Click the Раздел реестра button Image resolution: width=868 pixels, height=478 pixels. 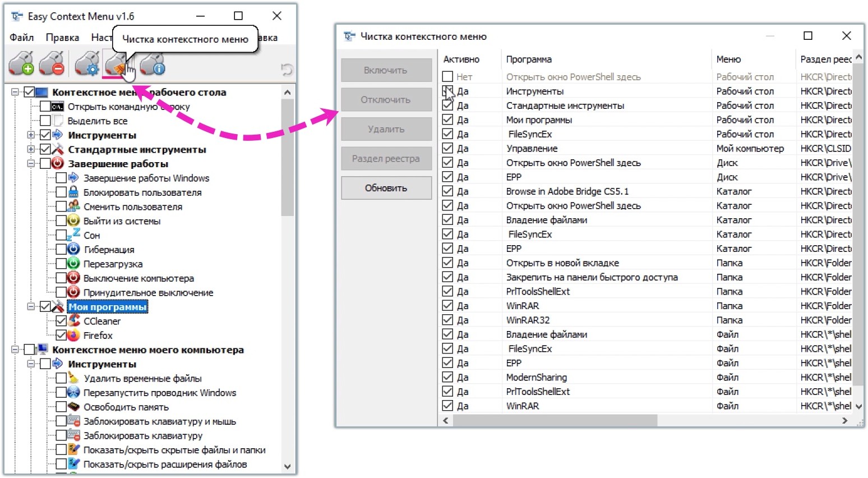(x=386, y=159)
